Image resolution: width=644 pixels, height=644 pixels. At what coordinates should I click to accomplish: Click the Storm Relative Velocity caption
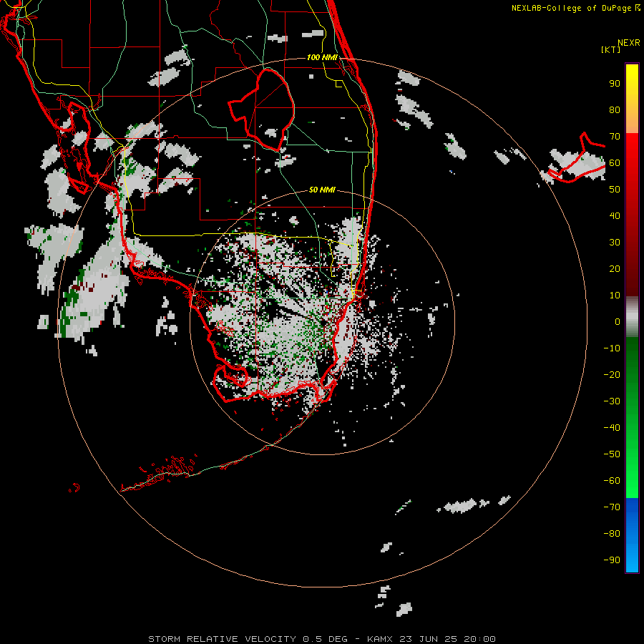coord(321,639)
